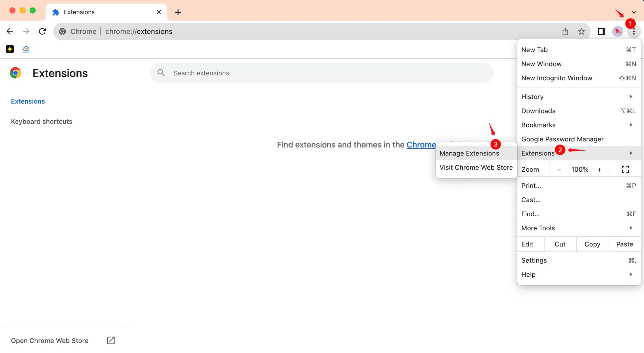Open Keyboard shortcuts in the sidebar
The height and width of the screenshot is (353, 644).
click(41, 122)
